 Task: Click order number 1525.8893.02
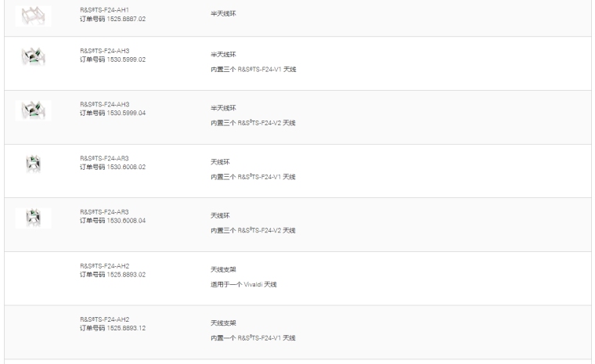click(x=113, y=274)
